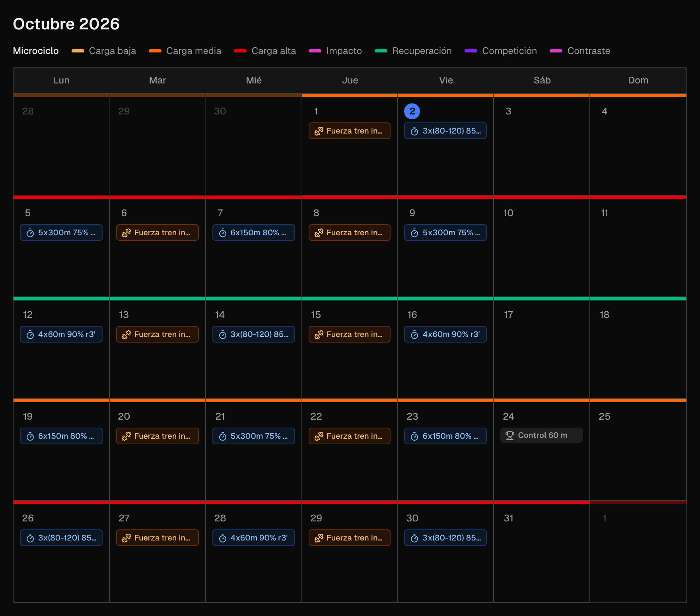Open the 4x60m 90% r3' session on day 28
700x616 pixels.
pos(254,538)
